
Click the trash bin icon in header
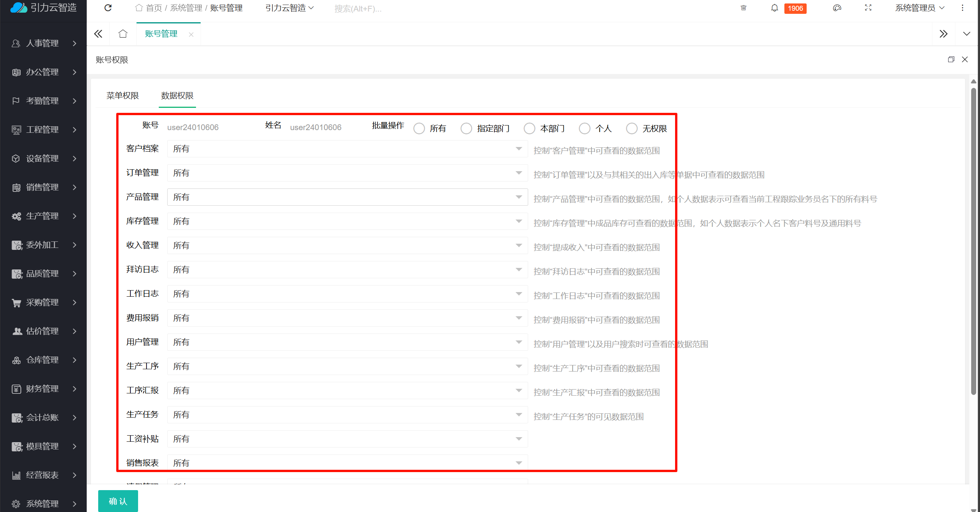tap(743, 8)
